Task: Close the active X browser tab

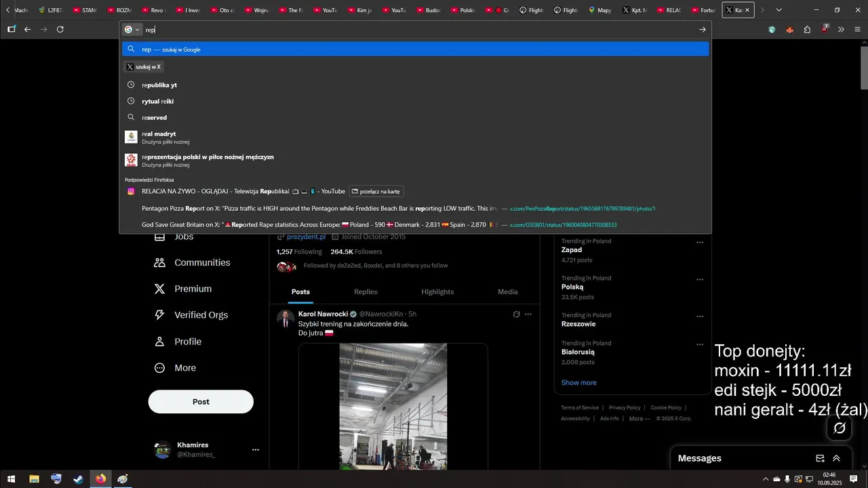Action: click(x=747, y=10)
